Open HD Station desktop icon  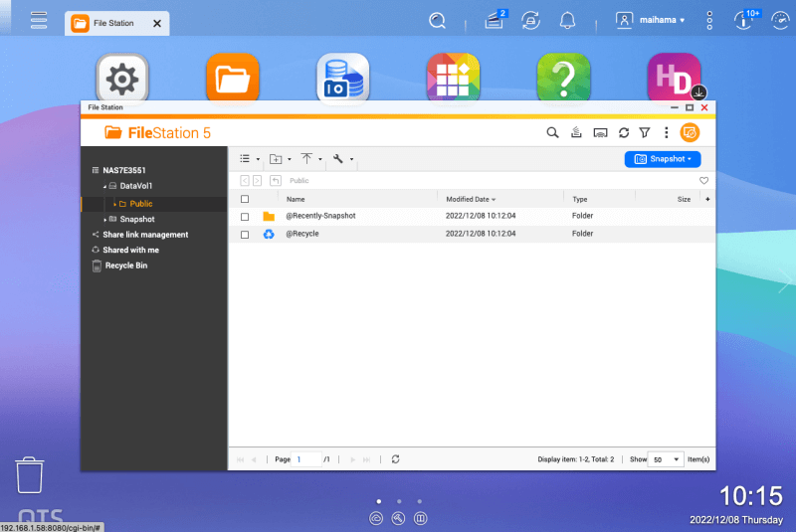[x=675, y=79]
